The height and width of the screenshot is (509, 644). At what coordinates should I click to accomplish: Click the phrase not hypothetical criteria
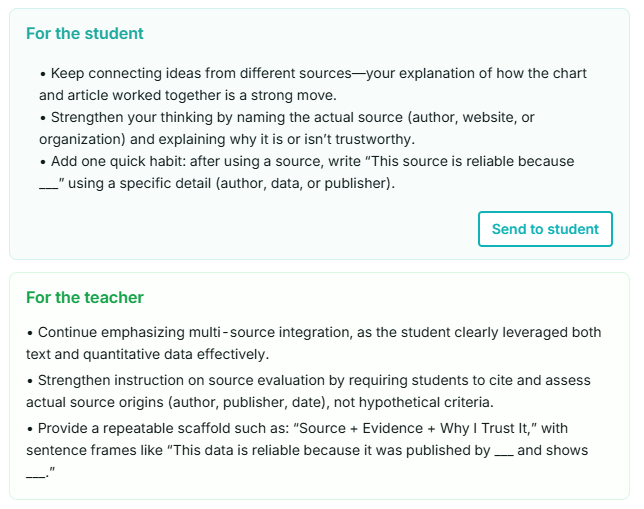414,402
